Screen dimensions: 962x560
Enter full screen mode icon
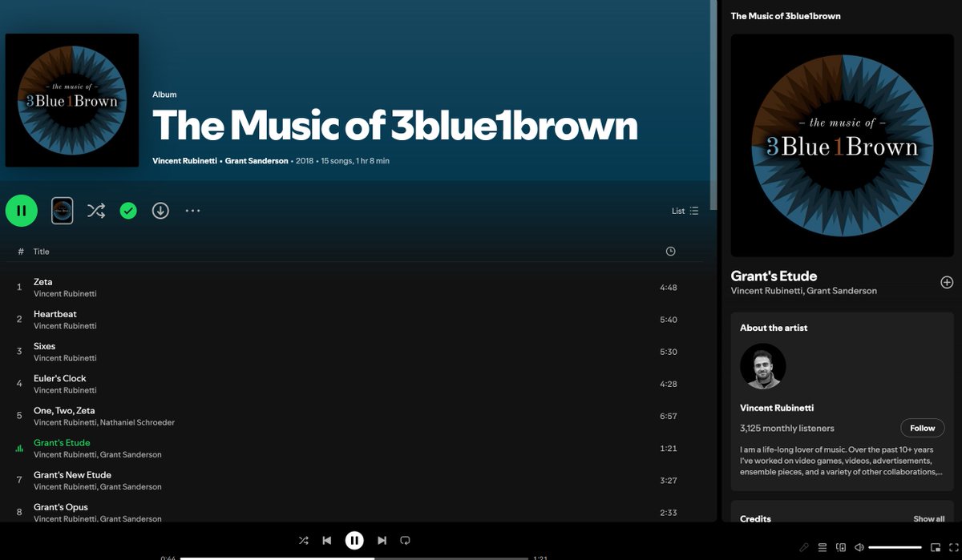[954, 548]
